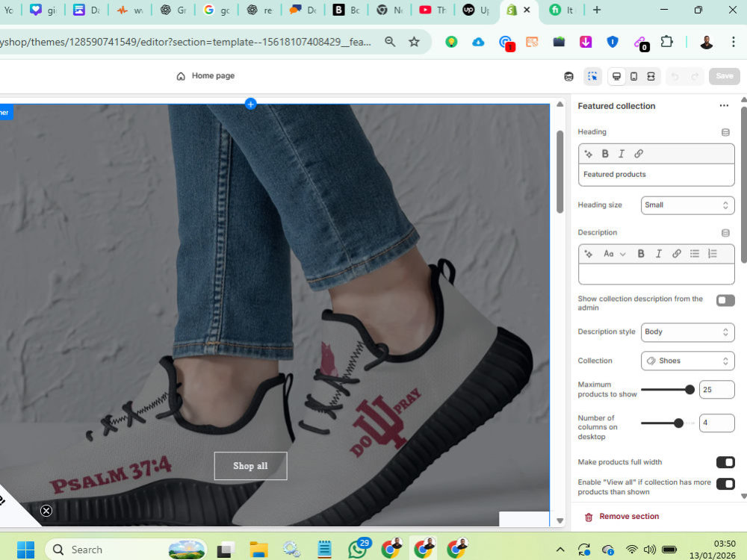Screen dimensions: 747x560
Task: Toggle Enable View all switch
Action: pyautogui.click(x=725, y=485)
